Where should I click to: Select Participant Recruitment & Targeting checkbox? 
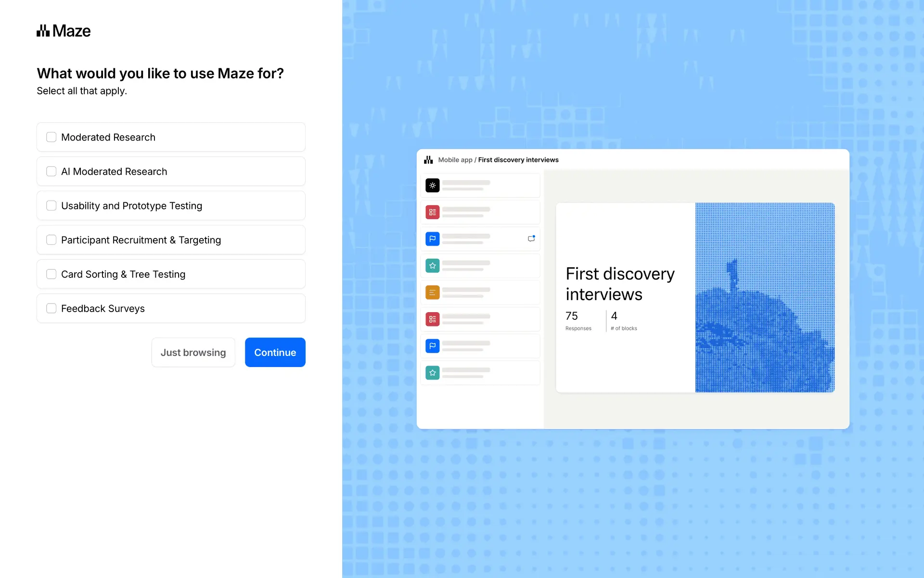(x=51, y=240)
